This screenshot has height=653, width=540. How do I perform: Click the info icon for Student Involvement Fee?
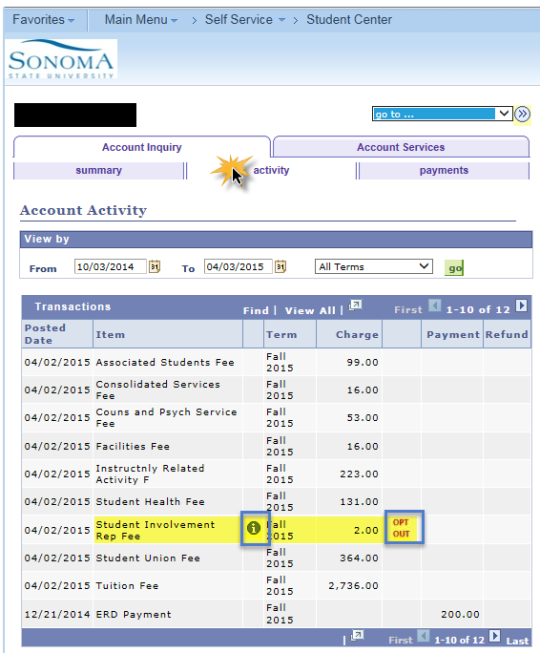(254, 528)
